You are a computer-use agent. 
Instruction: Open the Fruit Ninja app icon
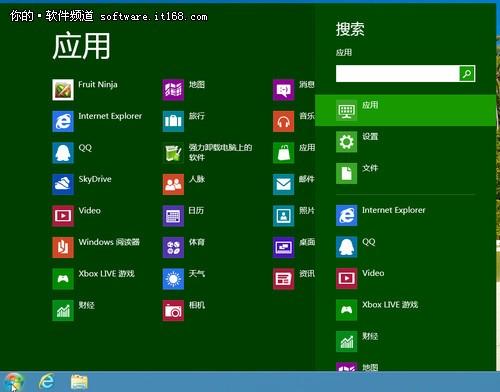(x=63, y=90)
